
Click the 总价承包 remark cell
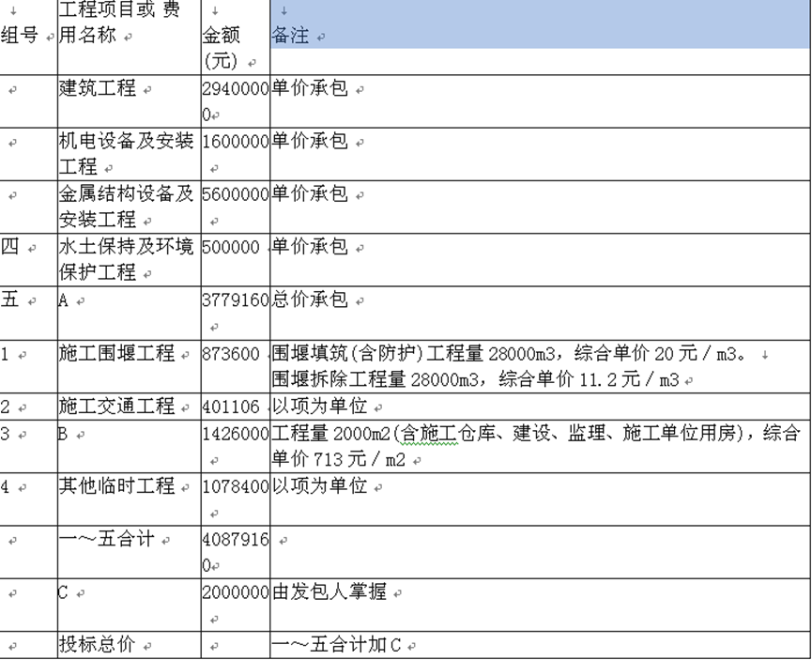click(312, 299)
